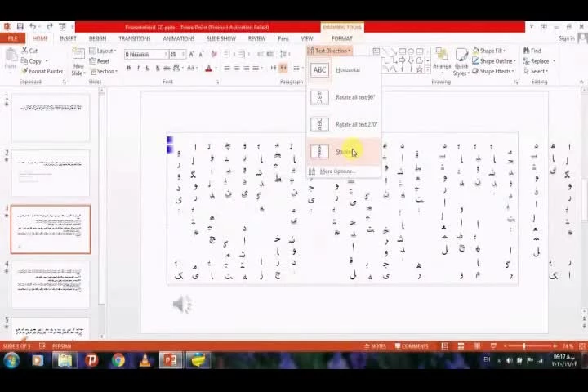Click the Italic formatting icon
The width and height of the screenshot is (588, 392).
click(138, 68)
